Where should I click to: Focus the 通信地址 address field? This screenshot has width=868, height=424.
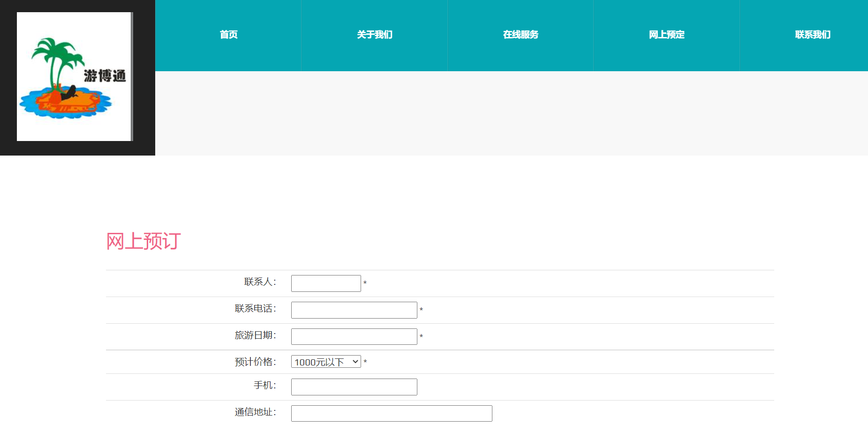pos(392,414)
